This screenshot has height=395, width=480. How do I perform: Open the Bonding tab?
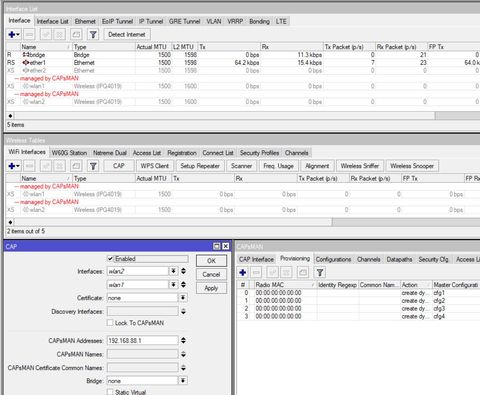259,21
